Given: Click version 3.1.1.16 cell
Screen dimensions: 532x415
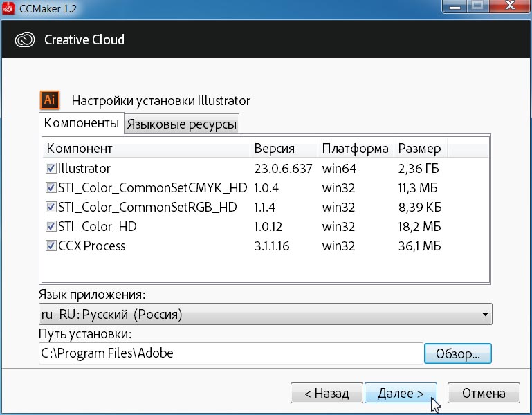Looking at the screenshot, I should [272, 246].
